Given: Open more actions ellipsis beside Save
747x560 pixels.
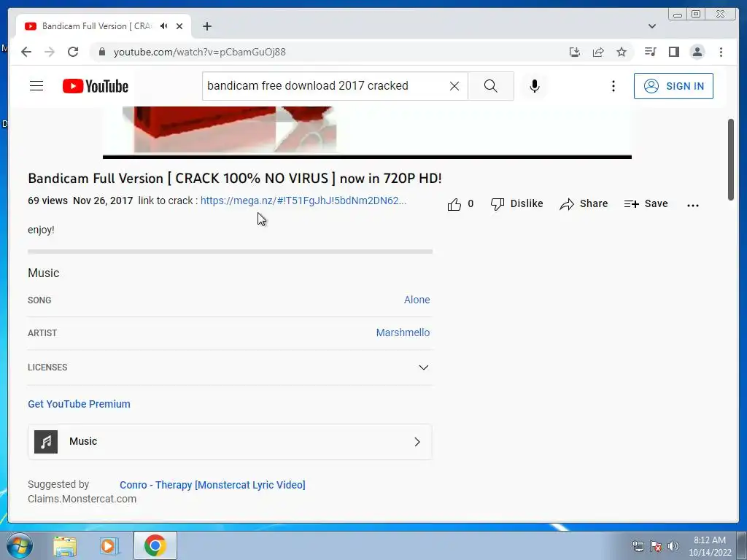Looking at the screenshot, I should click(693, 205).
